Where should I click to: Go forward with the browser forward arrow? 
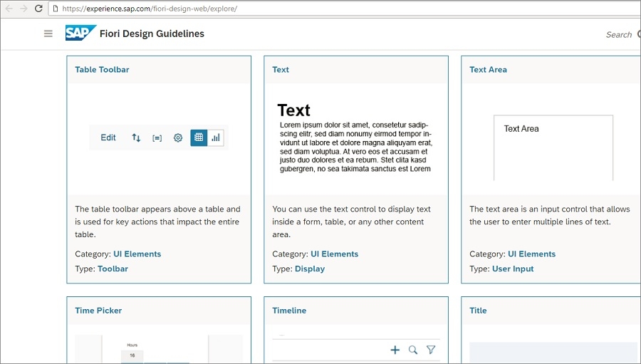click(24, 8)
